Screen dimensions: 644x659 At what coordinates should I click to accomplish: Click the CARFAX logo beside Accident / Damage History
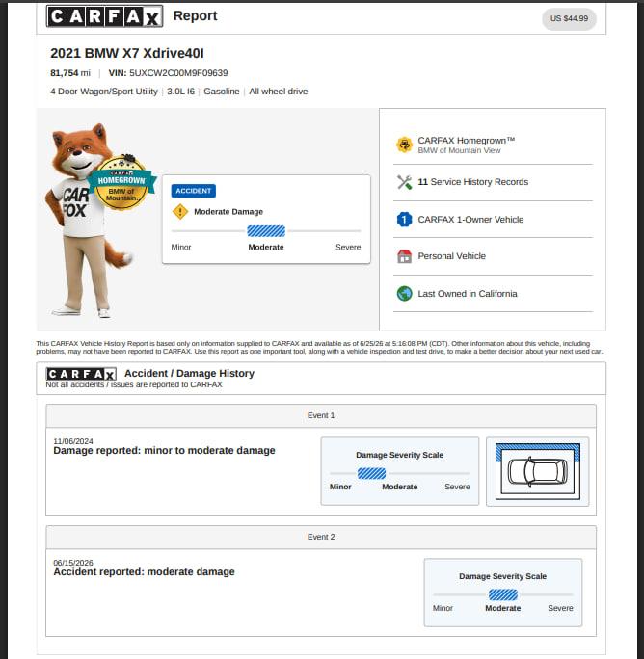pyautogui.click(x=81, y=374)
